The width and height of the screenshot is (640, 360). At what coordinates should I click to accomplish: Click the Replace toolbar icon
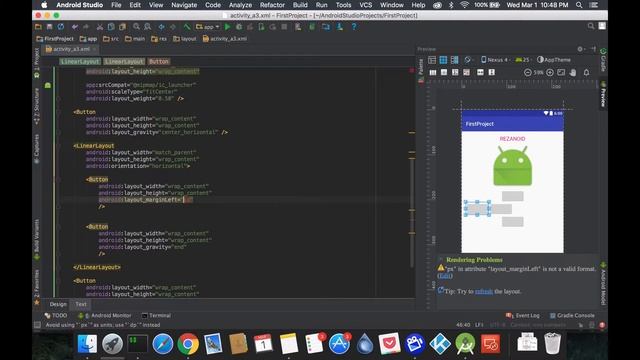tap(148, 27)
